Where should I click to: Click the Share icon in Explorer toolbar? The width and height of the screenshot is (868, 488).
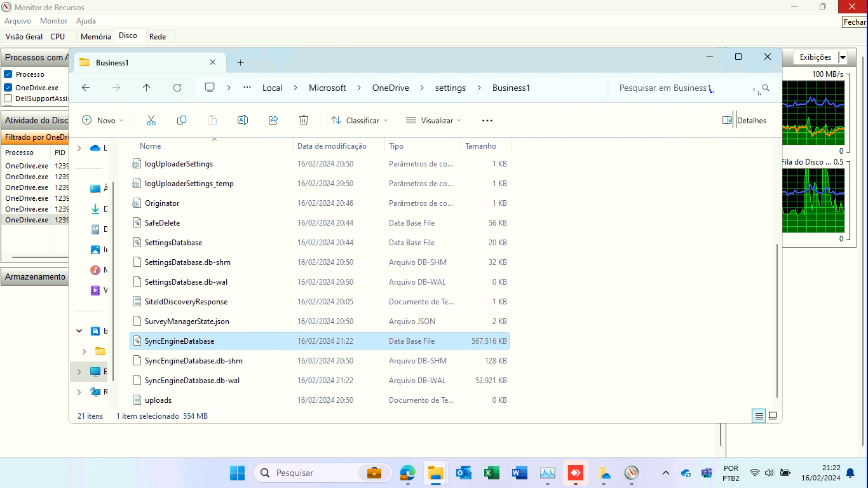273,120
